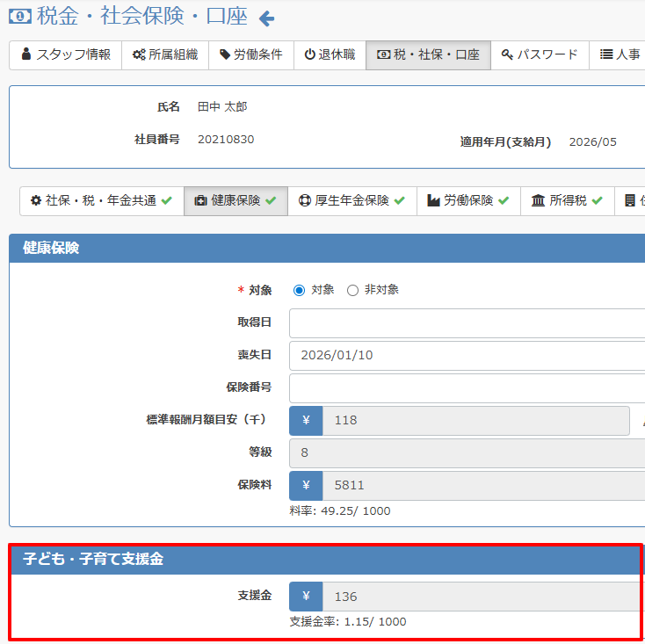
Task: Switch to the 厚生年金保険 sub-tab
Action: 351,200
